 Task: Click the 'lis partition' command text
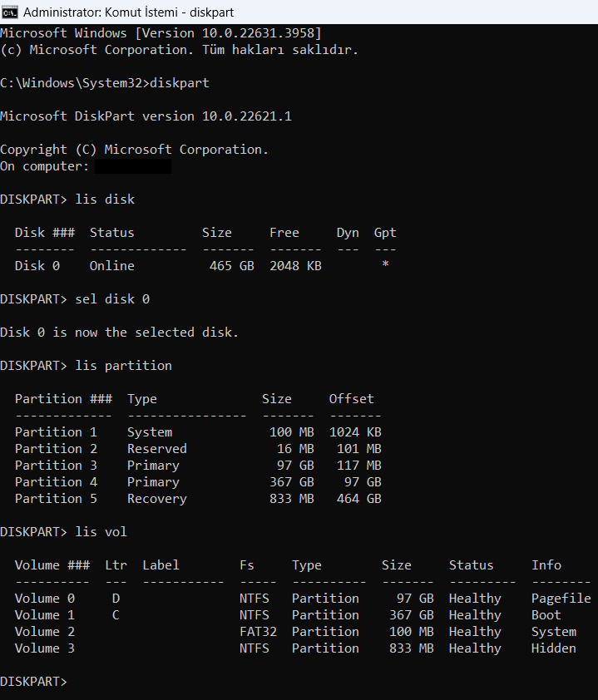123,366
